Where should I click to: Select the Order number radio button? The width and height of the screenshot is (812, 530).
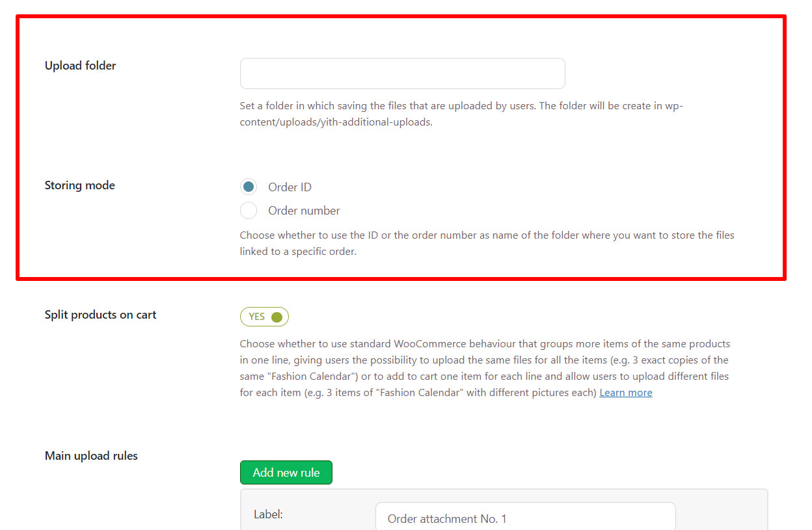tap(249, 211)
